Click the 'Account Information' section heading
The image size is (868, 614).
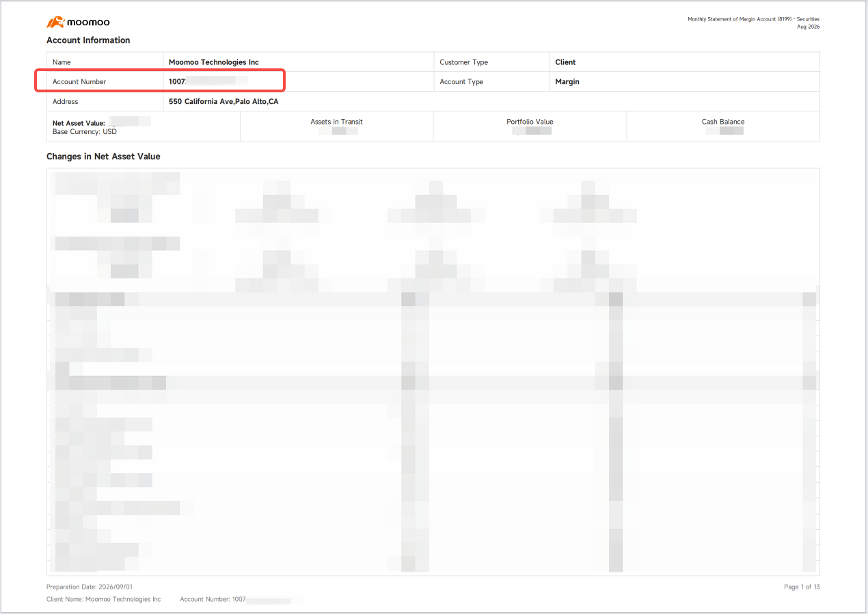coord(88,40)
